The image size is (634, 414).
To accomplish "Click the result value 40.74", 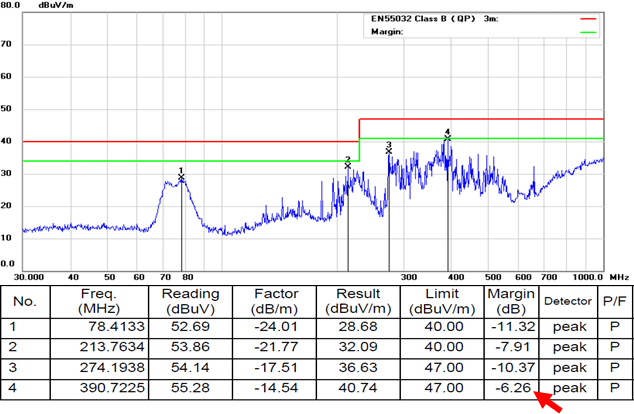I will (x=358, y=388).
